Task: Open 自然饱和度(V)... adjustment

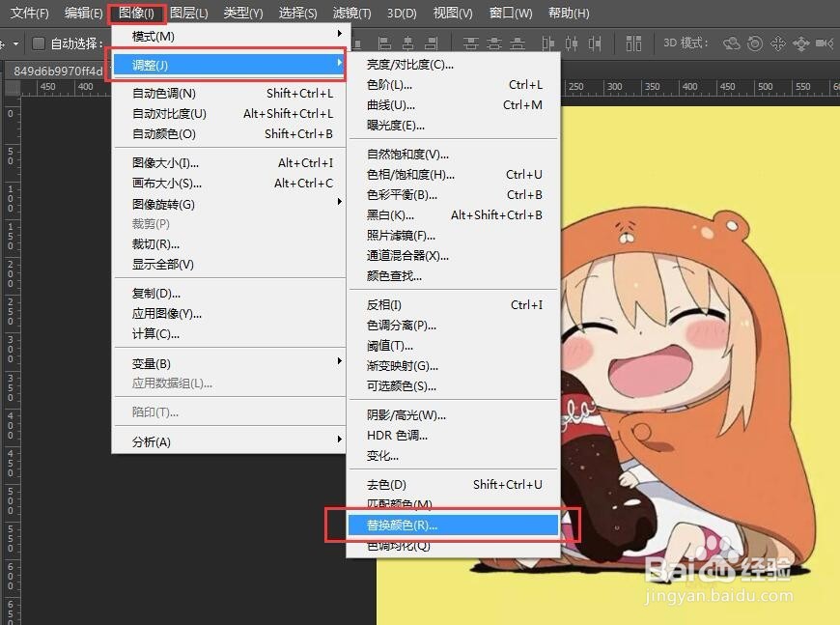Action: [453, 155]
